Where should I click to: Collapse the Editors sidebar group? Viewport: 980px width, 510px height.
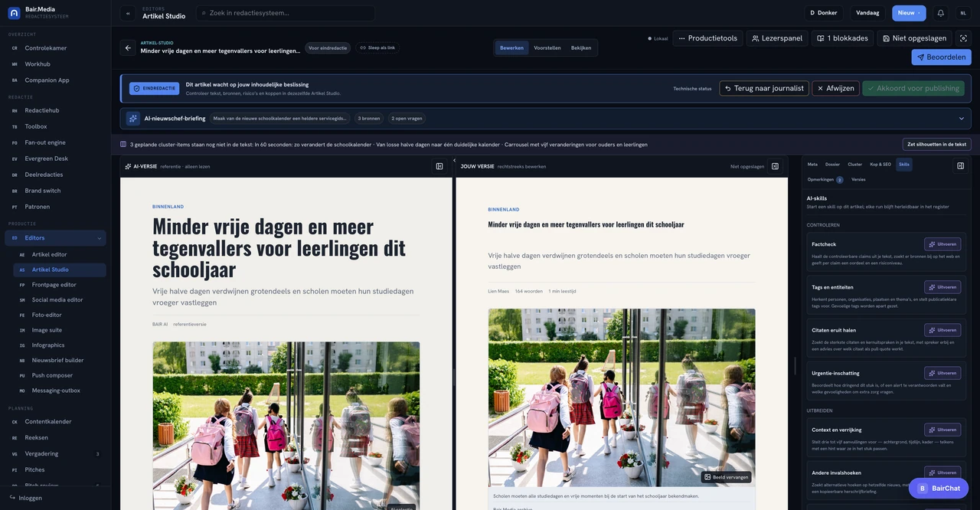click(x=100, y=238)
